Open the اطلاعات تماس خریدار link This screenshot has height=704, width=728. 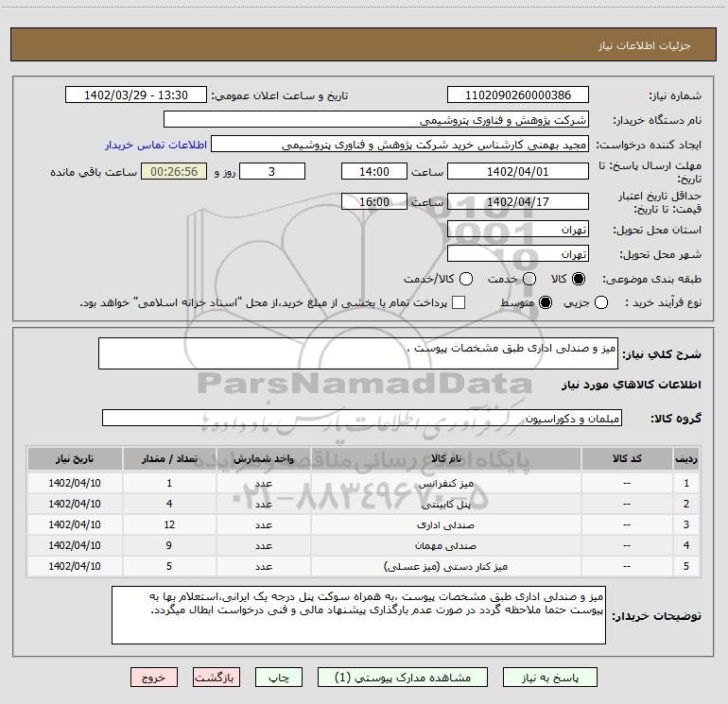(156, 145)
